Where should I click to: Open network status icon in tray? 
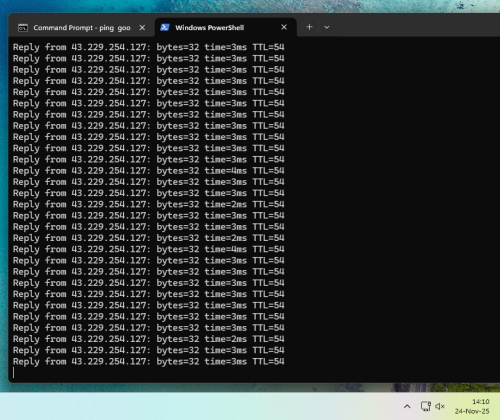pos(426,406)
